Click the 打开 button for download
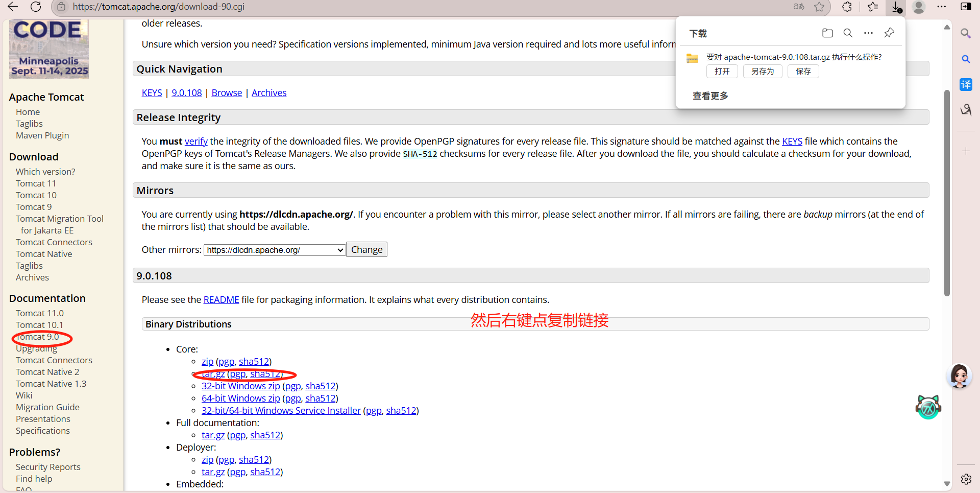Screen dimensions: 980x493 coord(722,72)
